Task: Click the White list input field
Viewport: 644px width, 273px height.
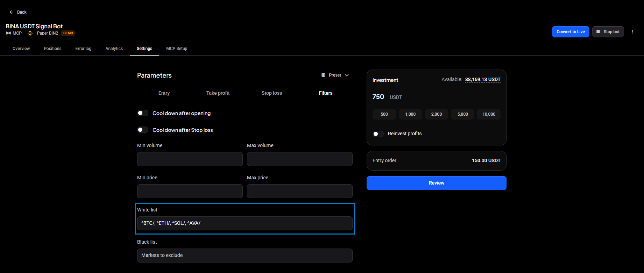Action: (245, 223)
